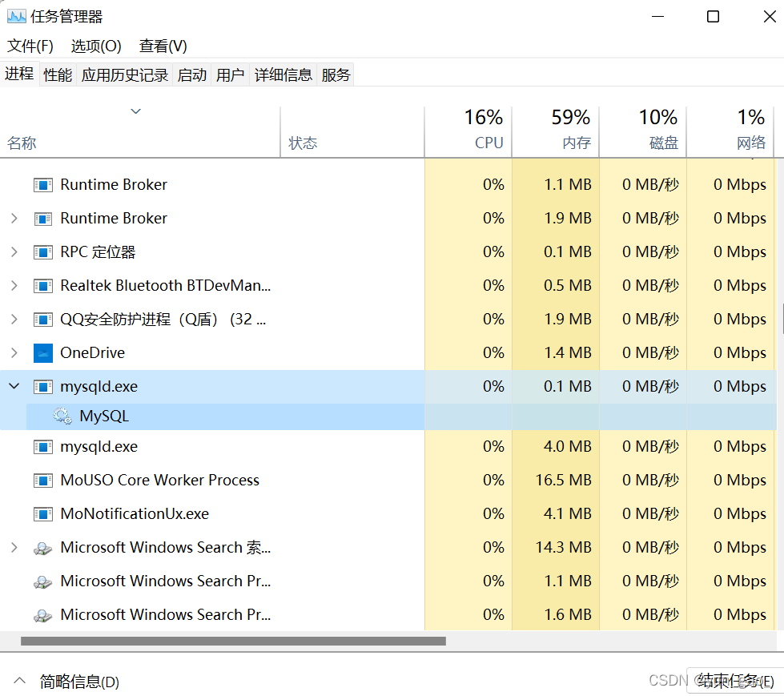Click the 结束任务(E) button
The width and height of the screenshot is (784, 696).
click(734, 681)
